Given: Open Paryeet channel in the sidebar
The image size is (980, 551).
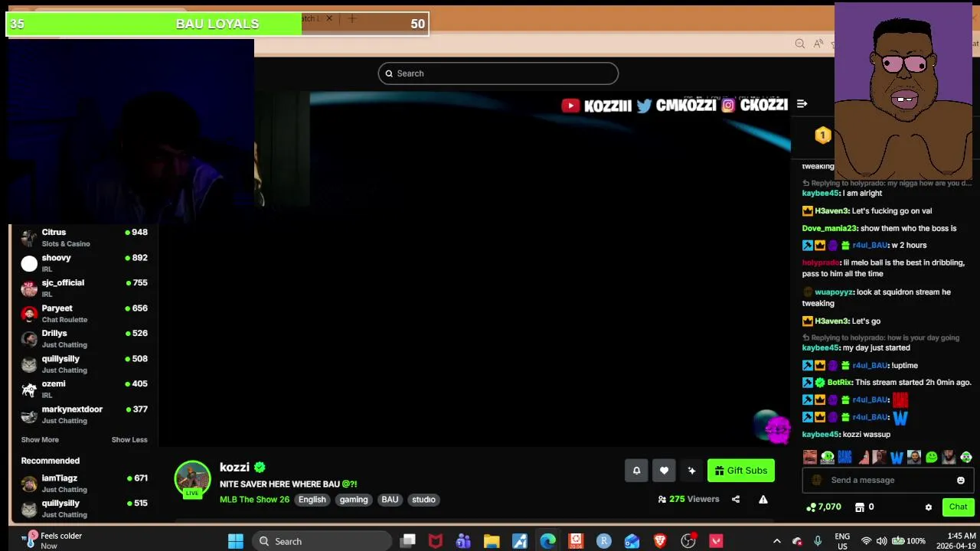Looking at the screenshot, I should 84,314.
